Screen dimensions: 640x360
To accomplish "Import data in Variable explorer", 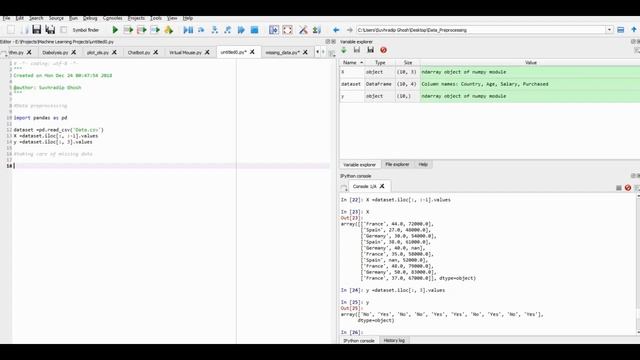I will pyautogui.click(x=344, y=50).
